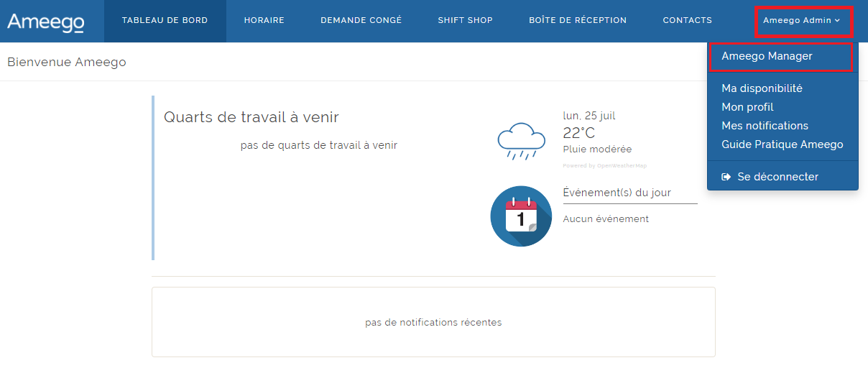Viewport: 868px width, 368px height.
Task: Open Demande Congé page
Action: coord(361,21)
